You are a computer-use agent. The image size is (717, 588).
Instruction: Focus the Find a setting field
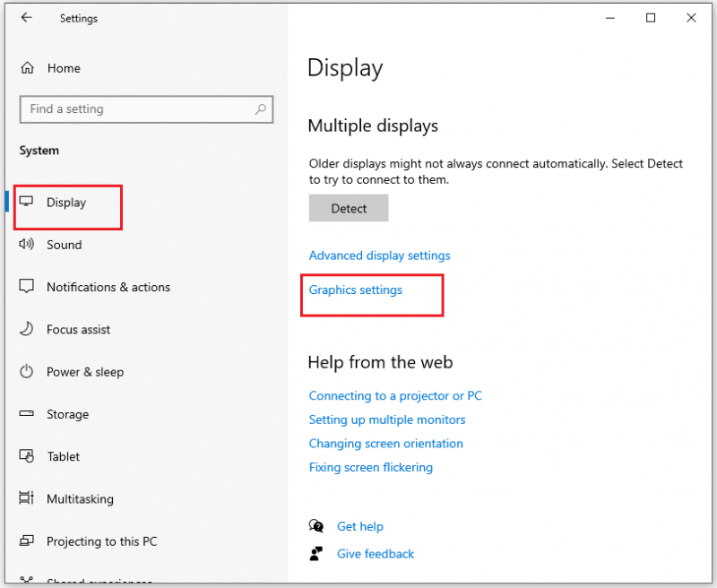[146, 109]
